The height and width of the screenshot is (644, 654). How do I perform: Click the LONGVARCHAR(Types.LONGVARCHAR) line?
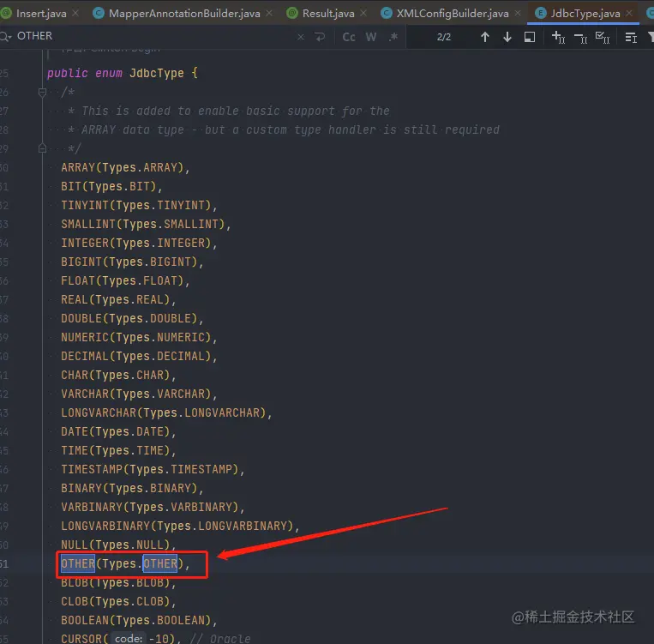[x=166, y=412]
